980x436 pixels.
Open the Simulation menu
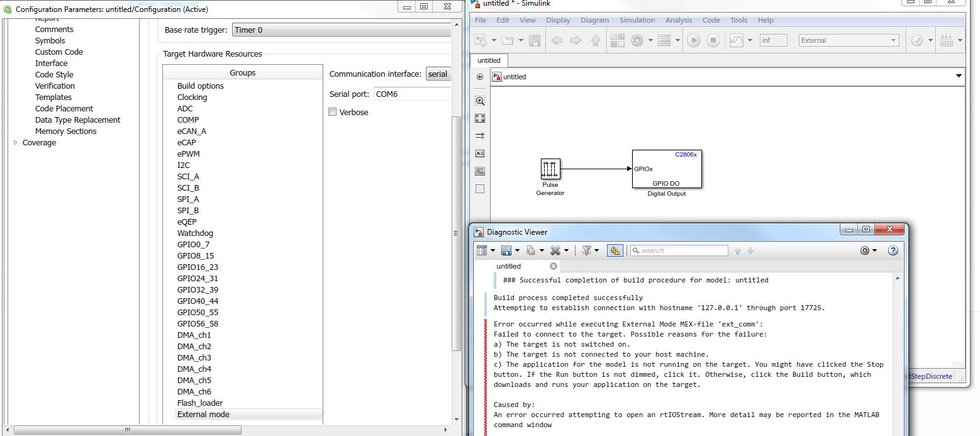(637, 20)
